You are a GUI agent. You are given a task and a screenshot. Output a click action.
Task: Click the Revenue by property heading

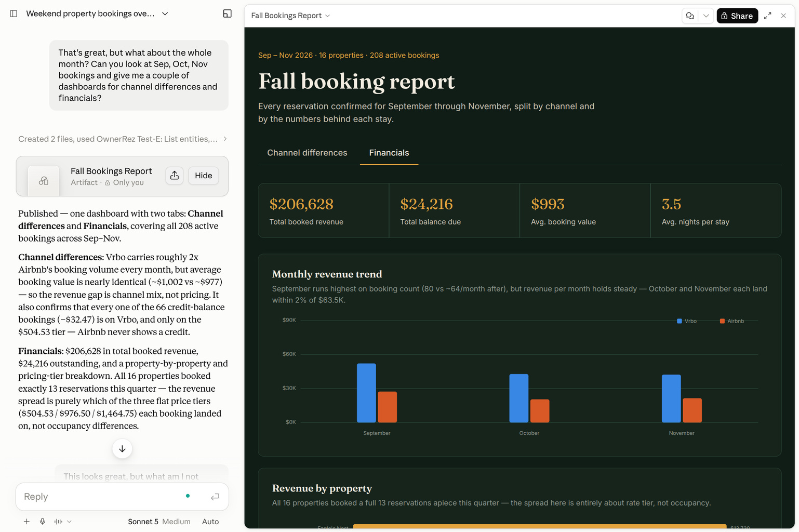[322, 488]
